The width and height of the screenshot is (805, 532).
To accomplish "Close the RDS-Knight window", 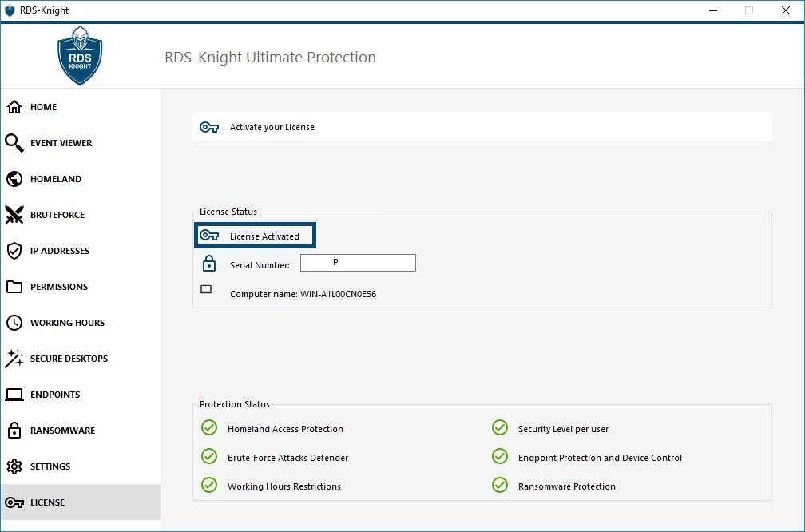I will 786,10.
